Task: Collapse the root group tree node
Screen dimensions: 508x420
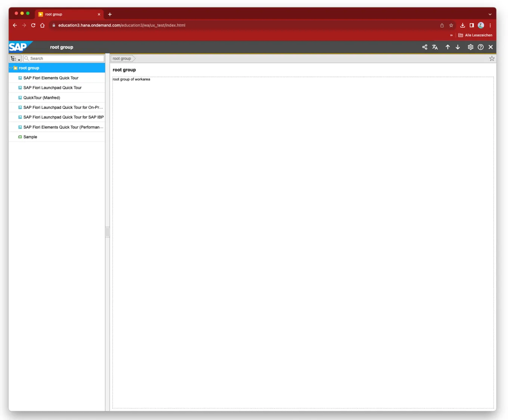Action: (x=11, y=68)
